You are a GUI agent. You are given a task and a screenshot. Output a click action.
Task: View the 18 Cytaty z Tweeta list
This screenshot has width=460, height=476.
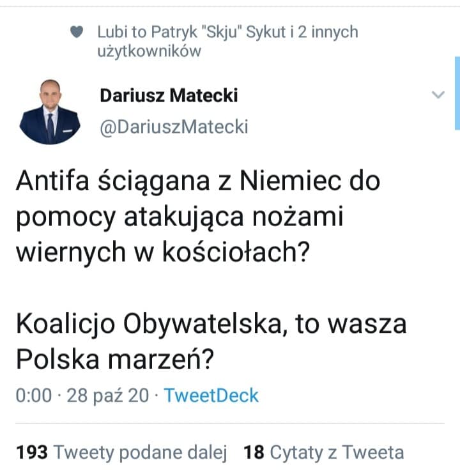pos(324,452)
